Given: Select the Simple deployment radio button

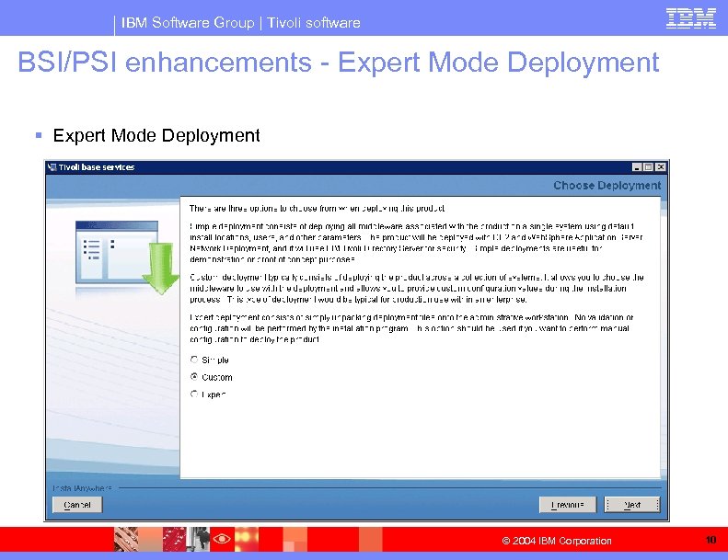Looking at the screenshot, I should 194,360.
